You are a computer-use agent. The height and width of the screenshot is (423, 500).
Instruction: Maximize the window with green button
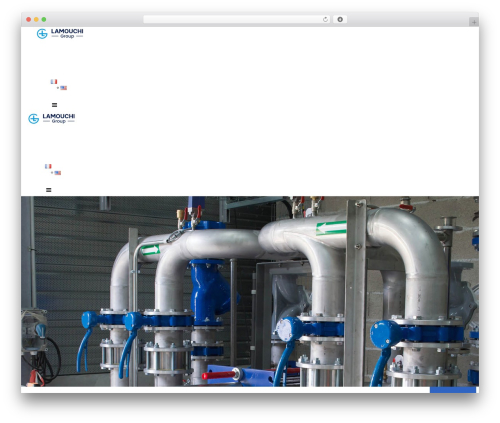click(44, 20)
